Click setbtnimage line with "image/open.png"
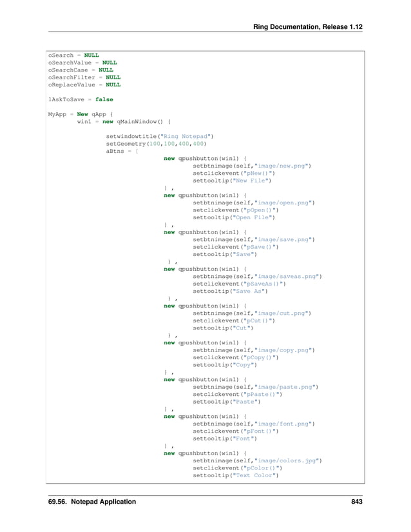The height and width of the screenshot is (532, 411). pyautogui.click(x=254, y=202)
